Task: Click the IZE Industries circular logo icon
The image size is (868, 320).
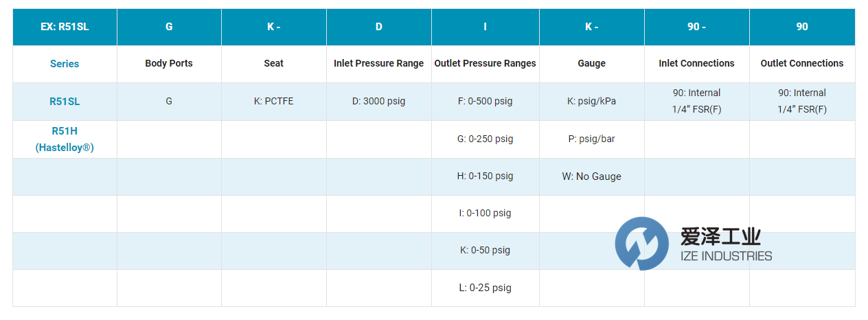Action: point(641,244)
